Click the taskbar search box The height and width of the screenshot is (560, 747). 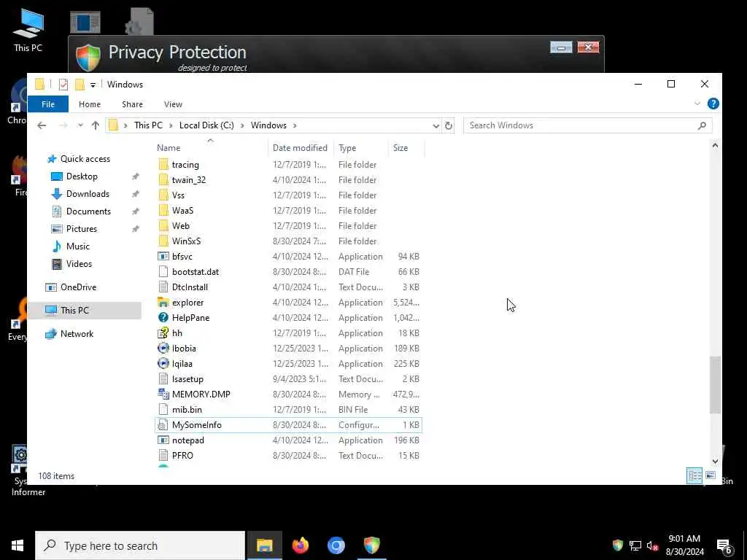pos(140,545)
